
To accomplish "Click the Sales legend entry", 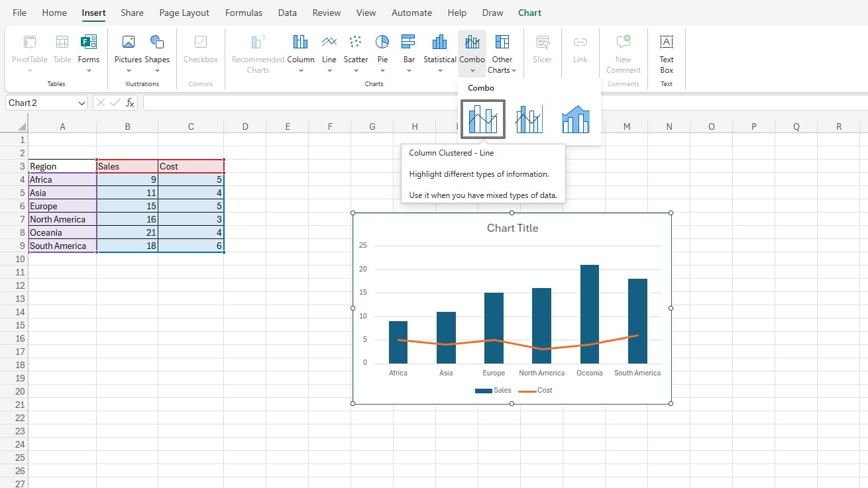I will [494, 390].
